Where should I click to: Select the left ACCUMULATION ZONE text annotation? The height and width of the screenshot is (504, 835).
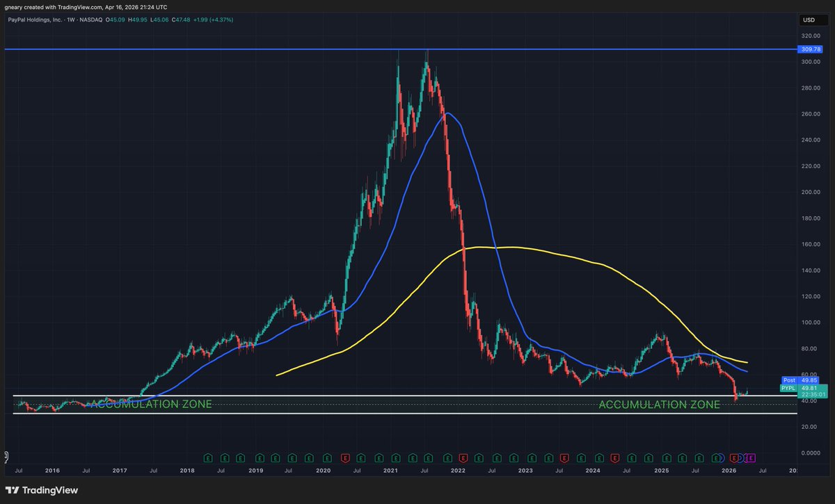point(149,404)
